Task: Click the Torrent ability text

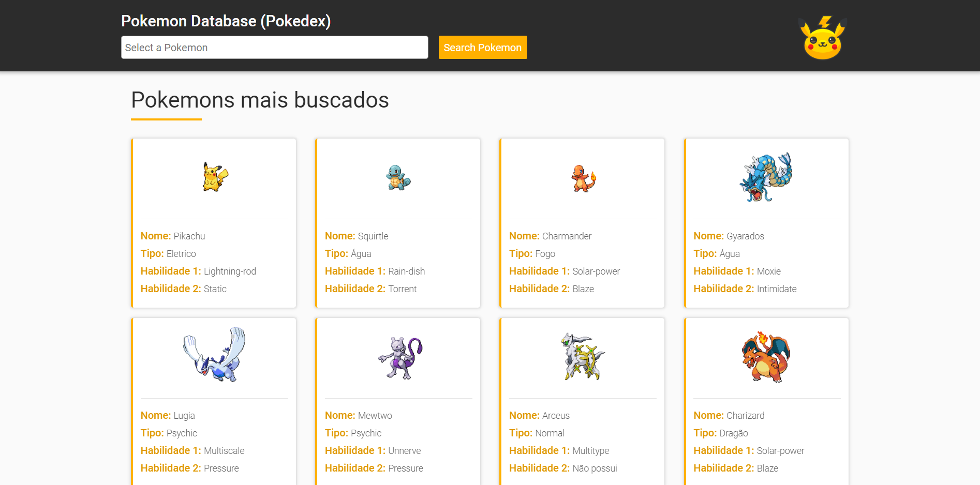Action: click(x=403, y=289)
